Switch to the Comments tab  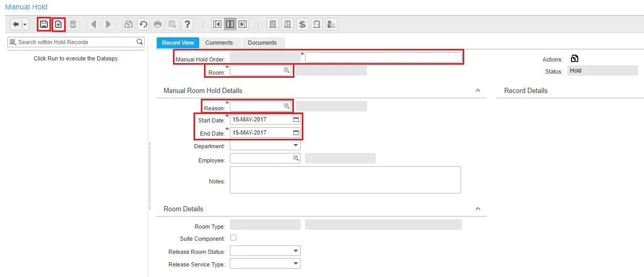pos(219,43)
